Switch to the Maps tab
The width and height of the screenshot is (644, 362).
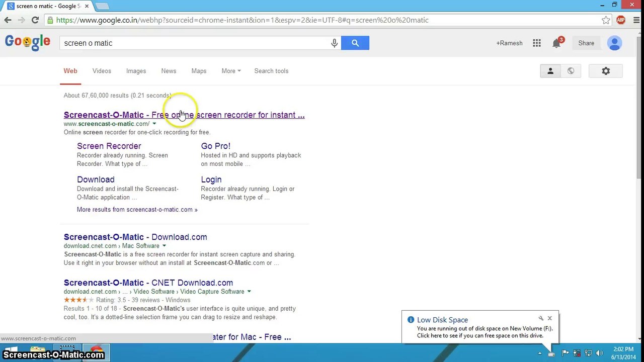click(199, 71)
